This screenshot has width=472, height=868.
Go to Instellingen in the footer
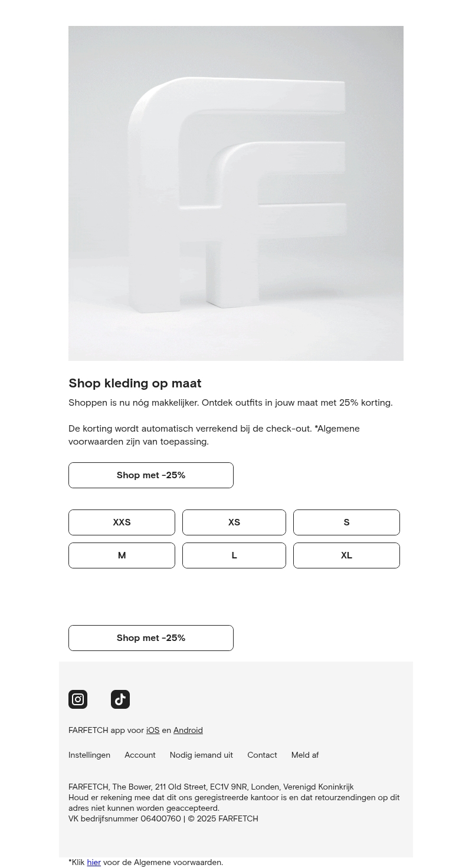[89, 755]
